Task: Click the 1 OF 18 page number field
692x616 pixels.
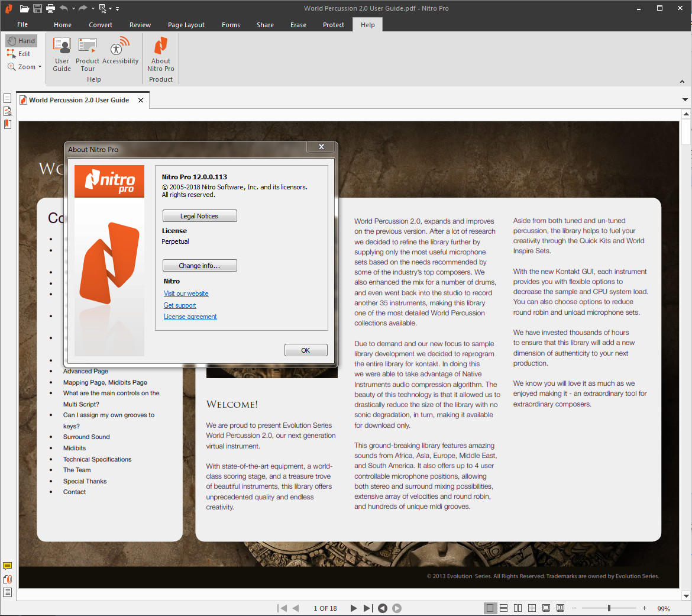Action: click(x=325, y=608)
